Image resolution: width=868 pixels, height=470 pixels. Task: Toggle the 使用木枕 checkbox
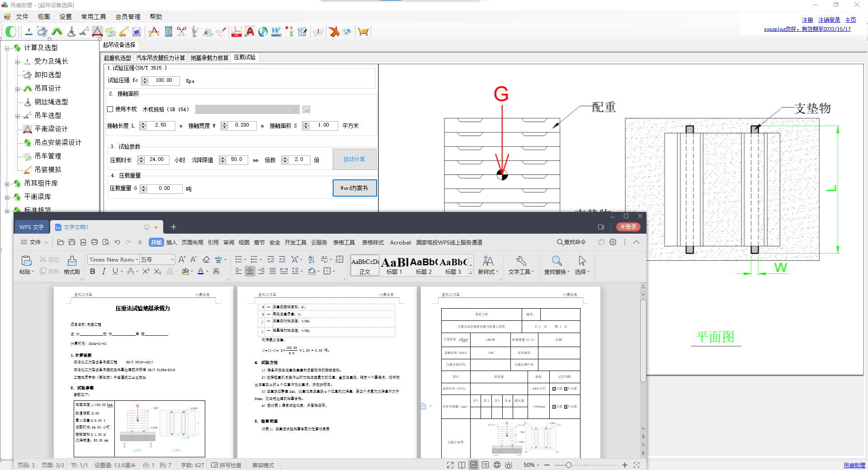(110, 109)
